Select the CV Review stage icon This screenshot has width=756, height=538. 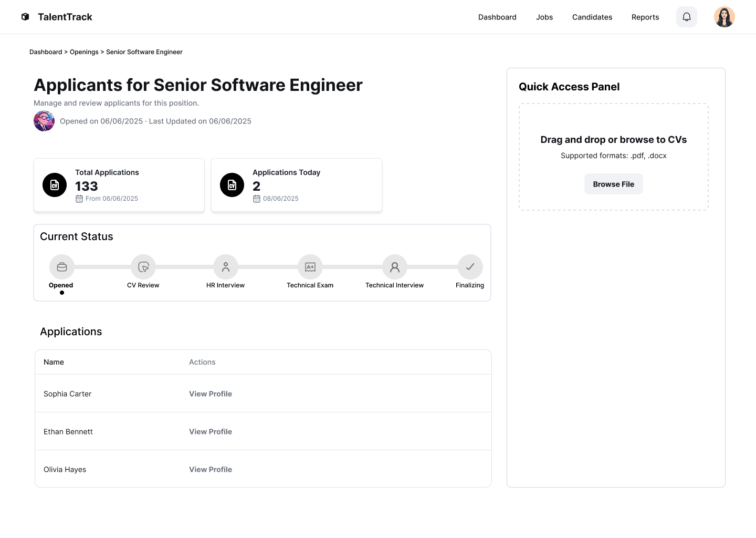click(143, 267)
